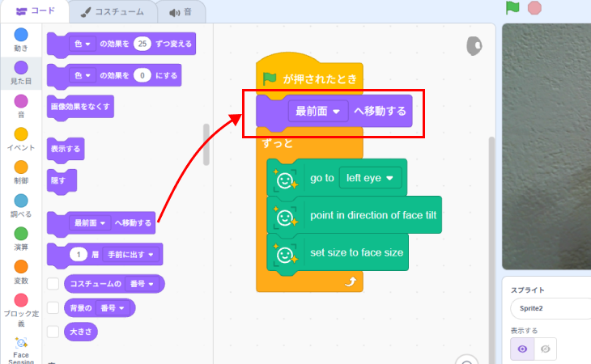
Task: Show the sprite with the eye button
Action: point(523,349)
